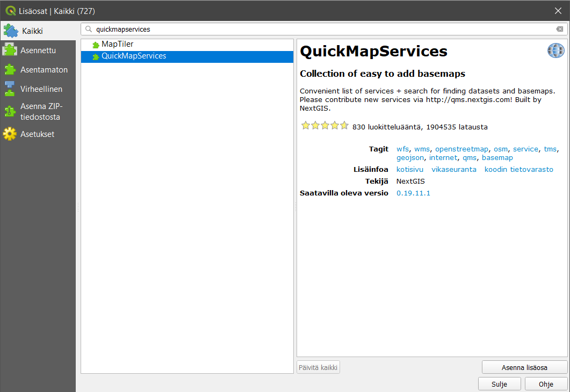This screenshot has width=570, height=392.
Task: Click the Asenna ZIP-tiedostosta zip icon
Action: [10, 111]
